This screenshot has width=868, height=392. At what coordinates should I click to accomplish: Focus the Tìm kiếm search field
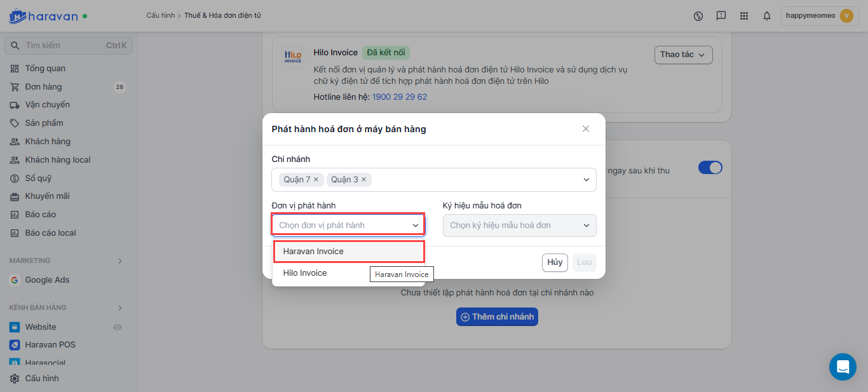[69, 46]
